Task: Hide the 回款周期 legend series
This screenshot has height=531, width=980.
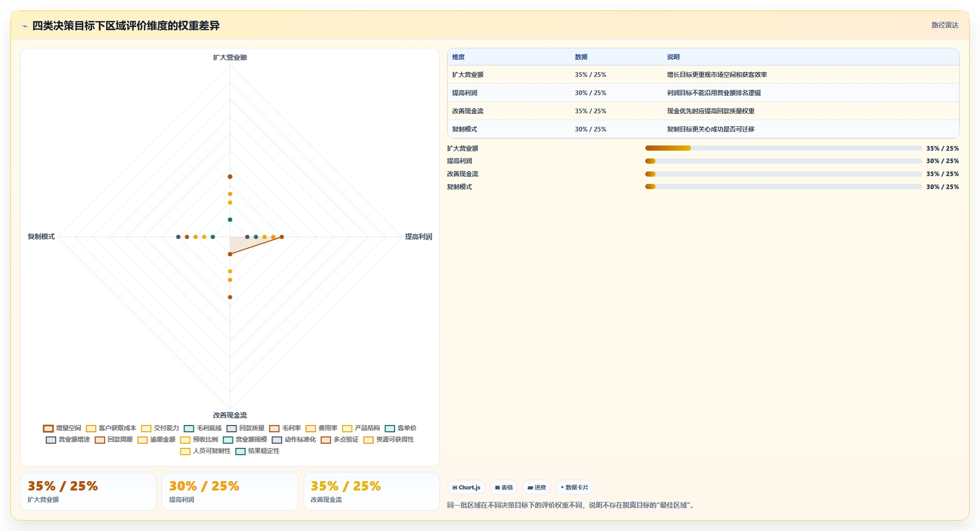Action: coord(113,440)
